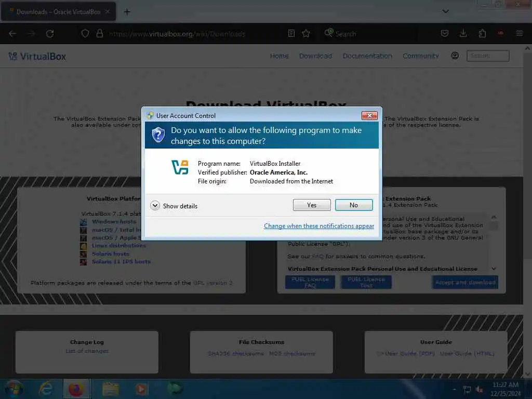The width and height of the screenshot is (532, 399).
Task: Bookmark this page with the star icon
Action: (306, 33)
